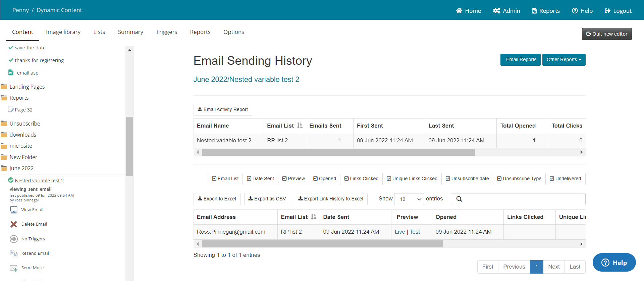Screen dimensions: 644x281
Task: Toggle the Undelivered column checkbox
Action: [565, 179]
